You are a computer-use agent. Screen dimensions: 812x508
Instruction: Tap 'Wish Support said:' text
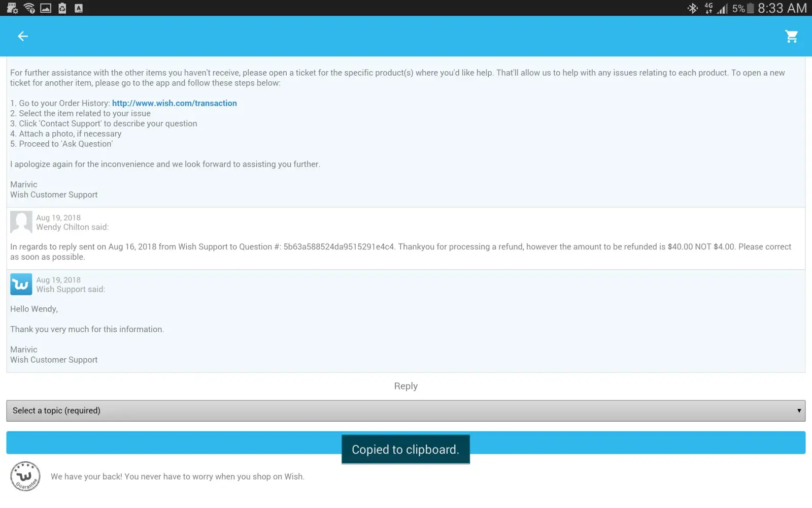tap(71, 289)
